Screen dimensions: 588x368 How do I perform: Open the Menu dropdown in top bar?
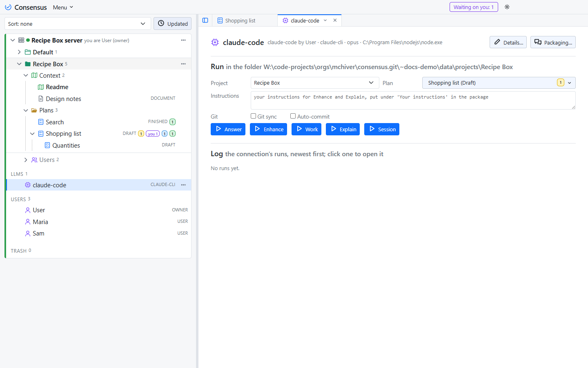63,7
